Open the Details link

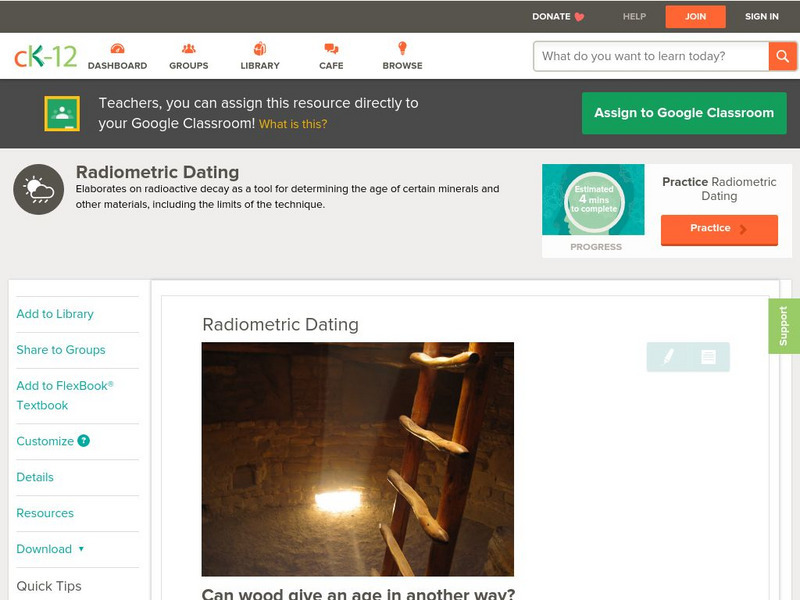35,477
